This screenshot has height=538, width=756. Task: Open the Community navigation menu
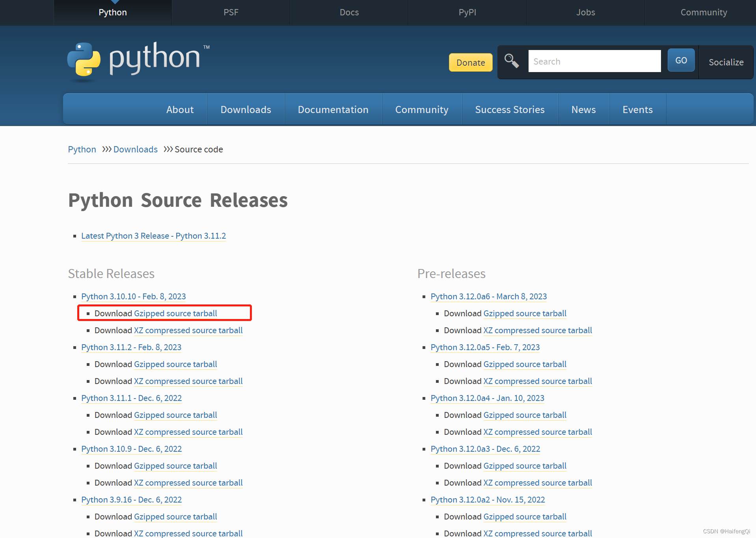(422, 109)
